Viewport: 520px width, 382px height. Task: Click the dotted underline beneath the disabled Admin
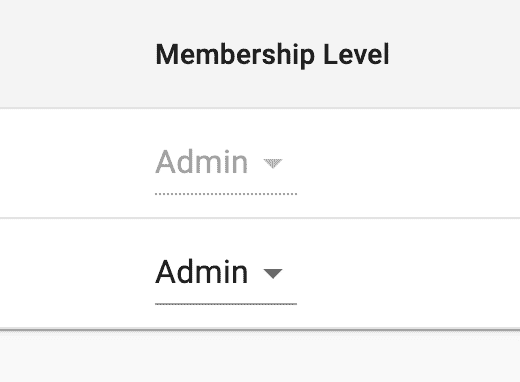pyautogui.click(x=226, y=194)
